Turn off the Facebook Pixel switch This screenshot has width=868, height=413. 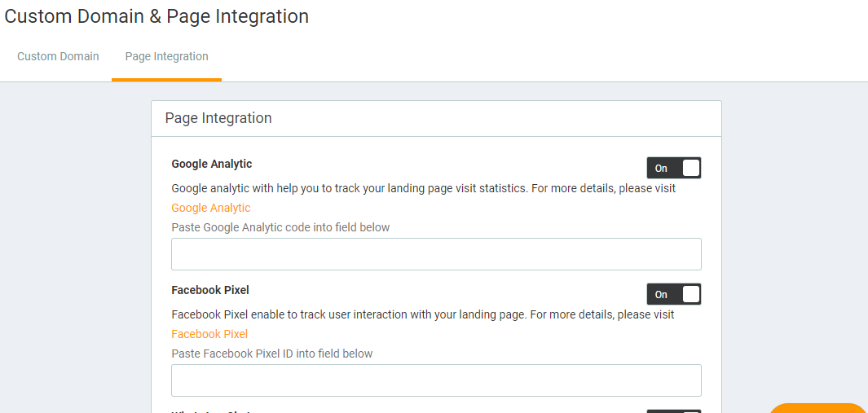[x=673, y=294]
